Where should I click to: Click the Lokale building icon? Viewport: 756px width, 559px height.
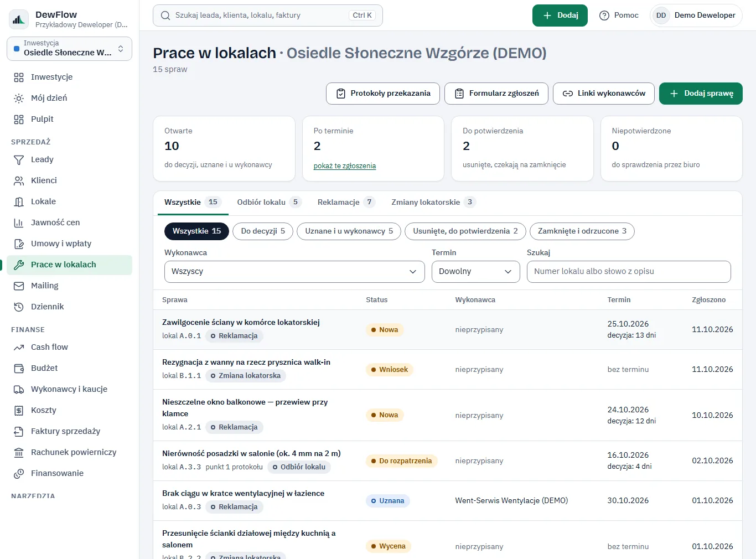[19, 201]
